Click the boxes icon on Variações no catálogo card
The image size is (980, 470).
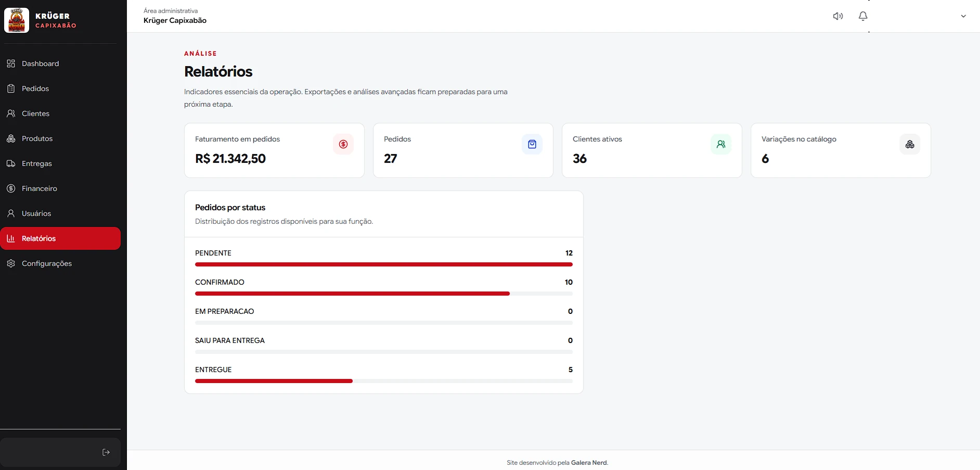coord(910,144)
